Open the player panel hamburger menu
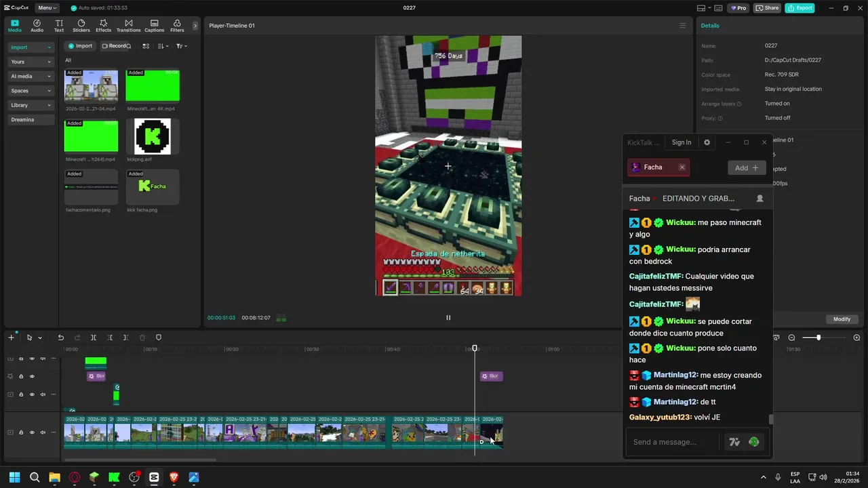This screenshot has width=868, height=488. 682,26
